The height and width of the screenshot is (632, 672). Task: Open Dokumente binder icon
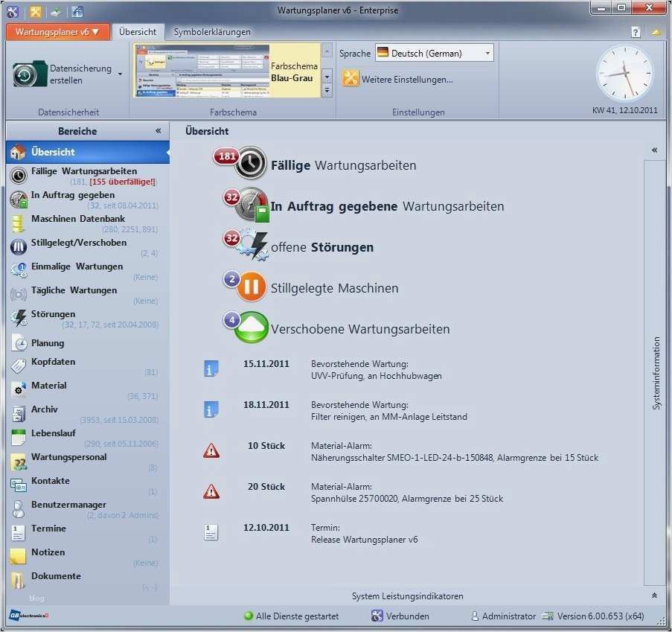coord(18,581)
